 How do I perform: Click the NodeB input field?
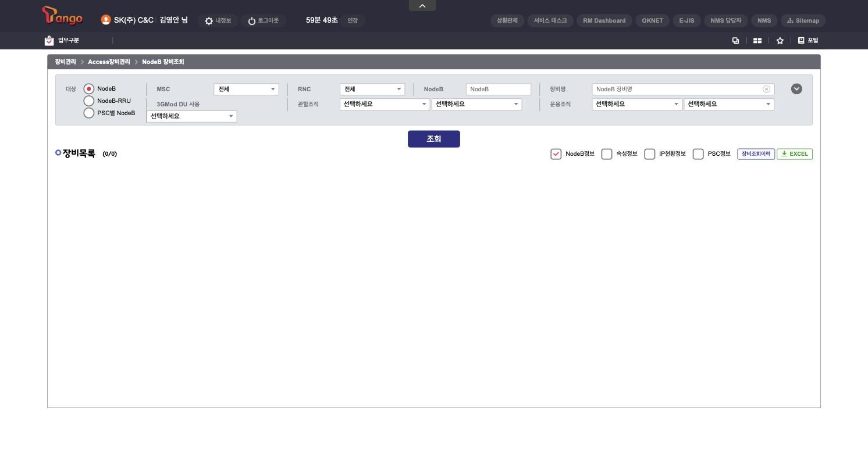pyautogui.click(x=499, y=89)
